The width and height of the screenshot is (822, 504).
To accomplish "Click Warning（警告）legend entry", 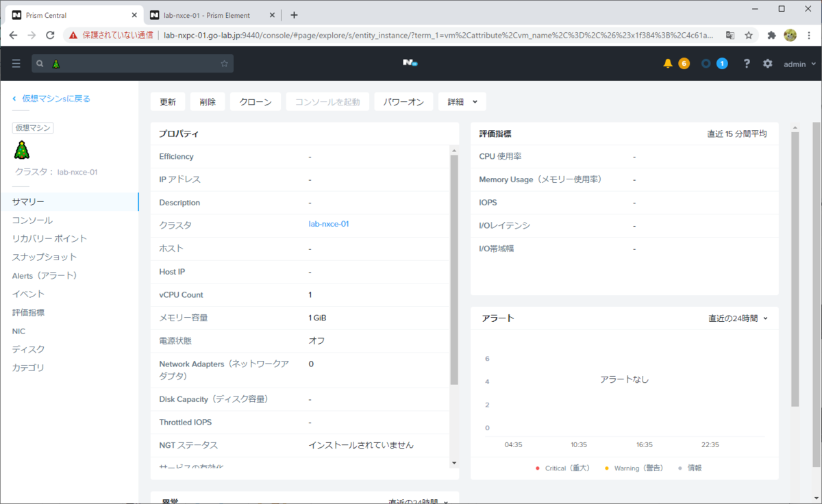I will 634,468.
